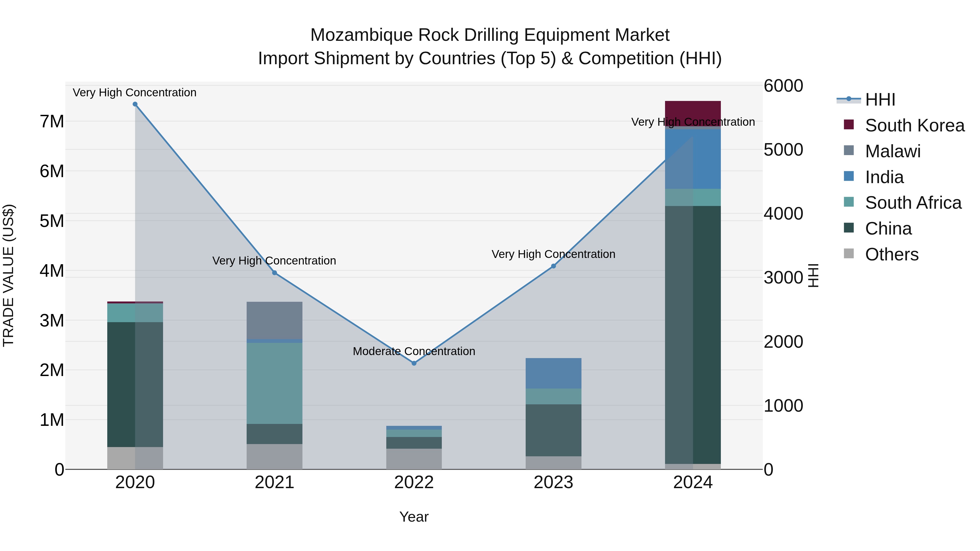Click the Malawi segment in 2021 bar

pyautogui.click(x=275, y=321)
